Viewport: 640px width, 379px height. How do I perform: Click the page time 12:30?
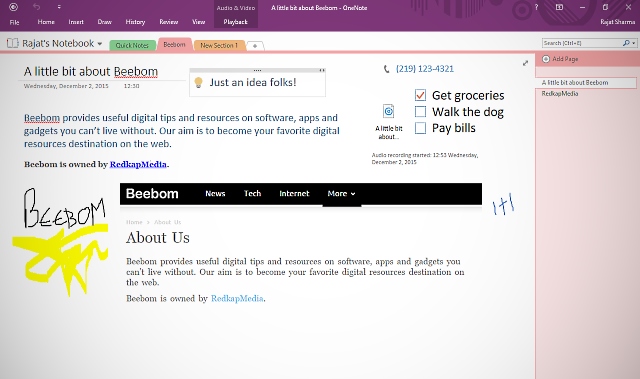coord(131,86)
